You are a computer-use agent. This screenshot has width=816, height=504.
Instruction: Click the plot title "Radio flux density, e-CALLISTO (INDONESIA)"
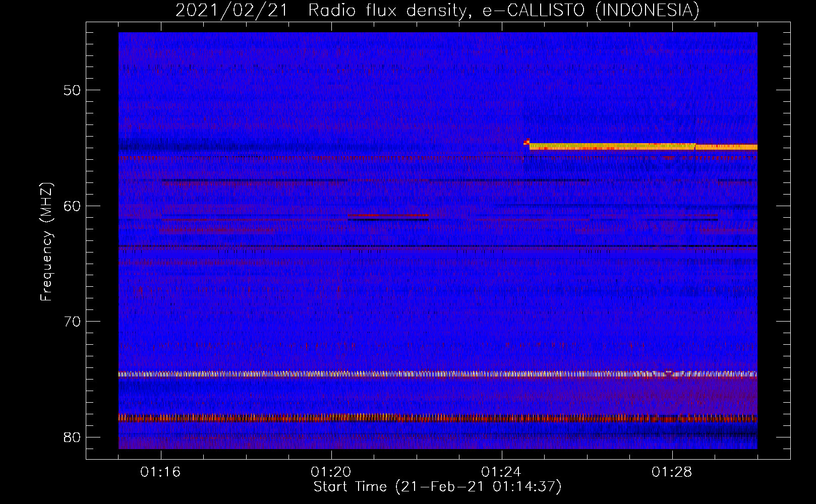pos(504,10)
